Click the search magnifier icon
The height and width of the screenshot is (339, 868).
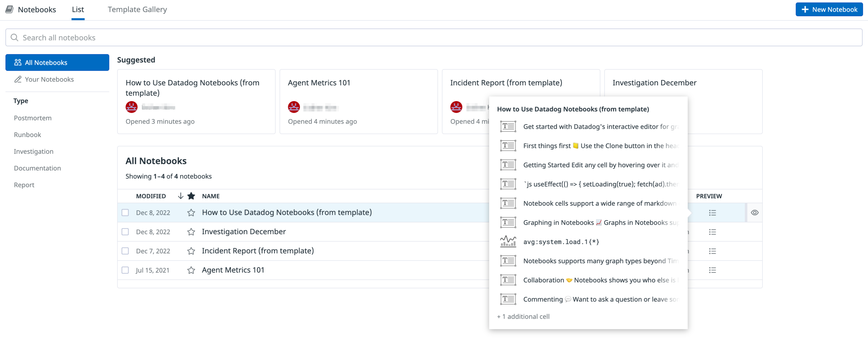14,37
